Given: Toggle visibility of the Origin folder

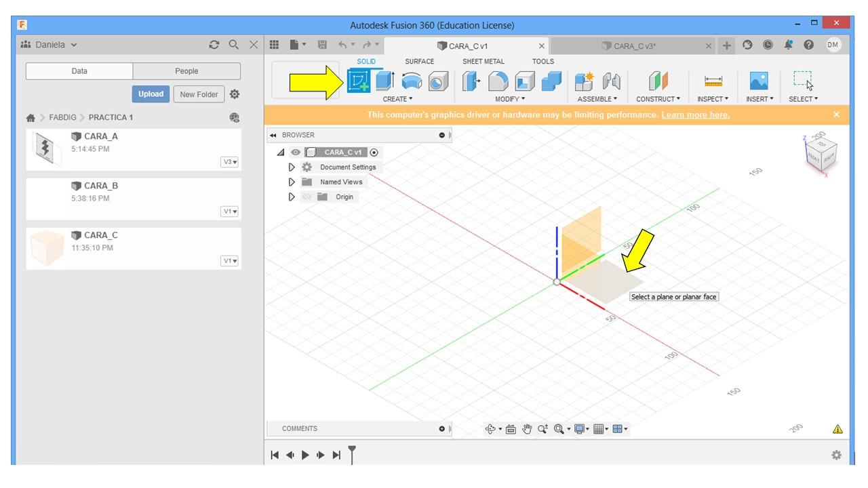Looking at the screenshot, I should tap(307, 197).
